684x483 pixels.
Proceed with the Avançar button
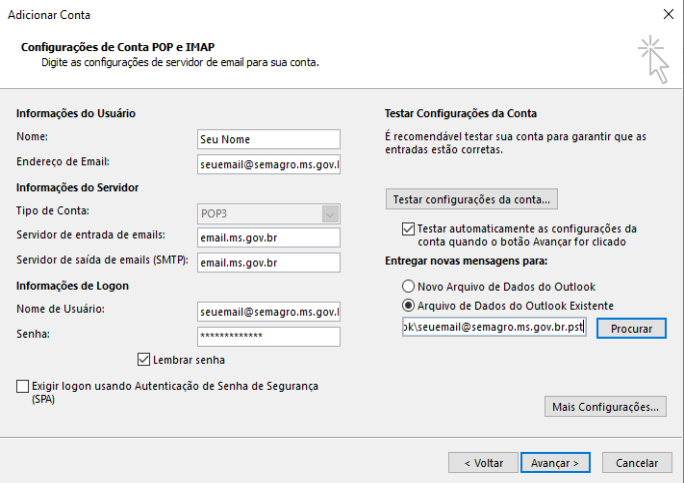pyautogui.click(x=555, y=463)
